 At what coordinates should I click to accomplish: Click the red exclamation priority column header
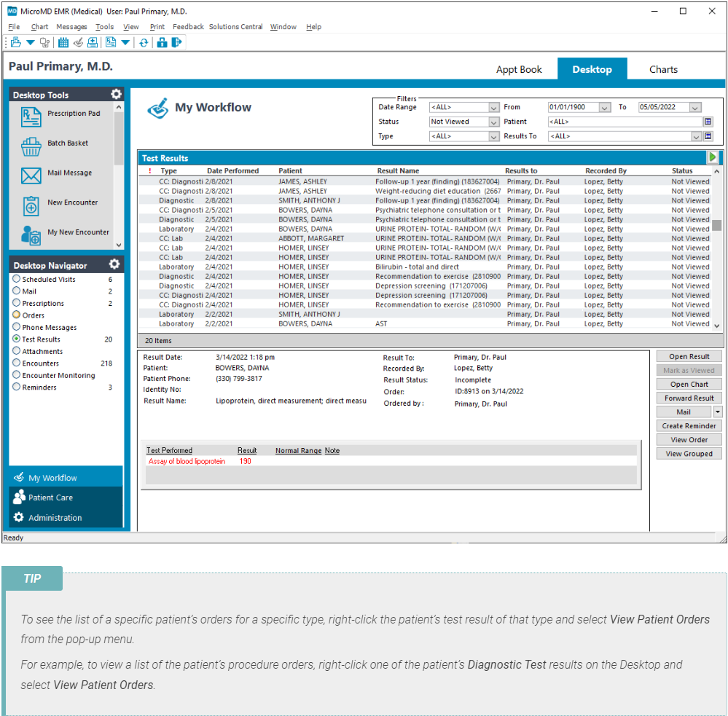coord(149,170)
